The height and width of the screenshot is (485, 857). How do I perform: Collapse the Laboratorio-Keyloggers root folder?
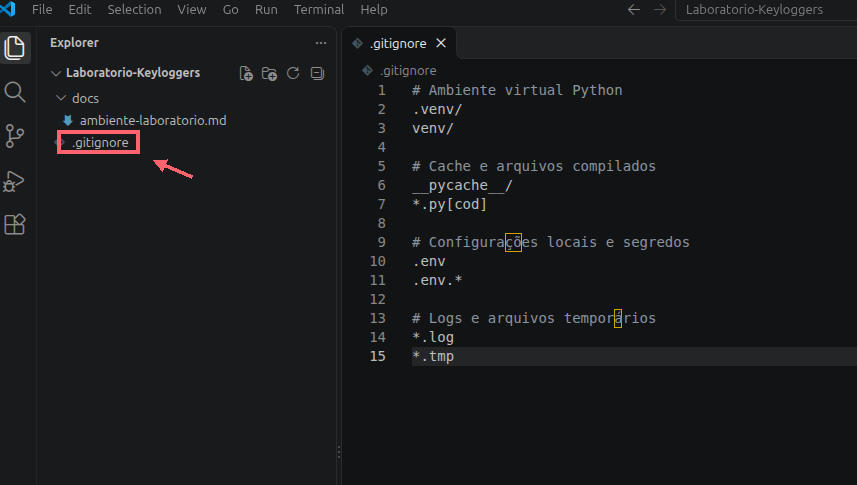click(x=56, y=73)
